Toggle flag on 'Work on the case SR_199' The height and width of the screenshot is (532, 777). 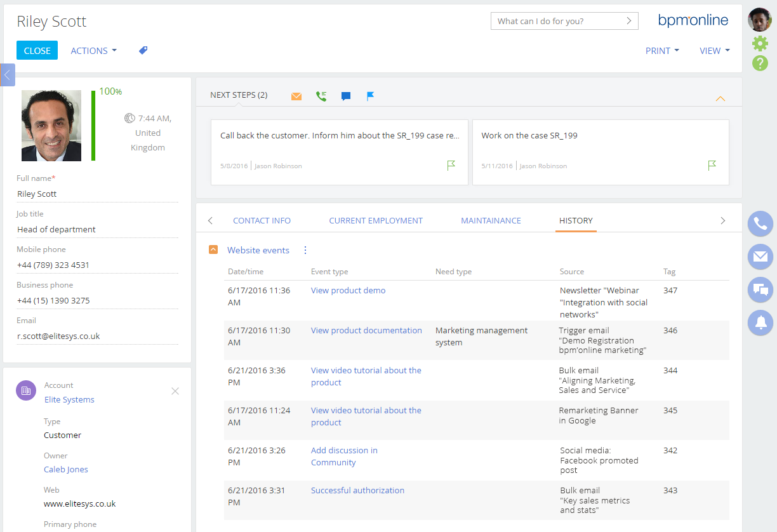[712, 166]
